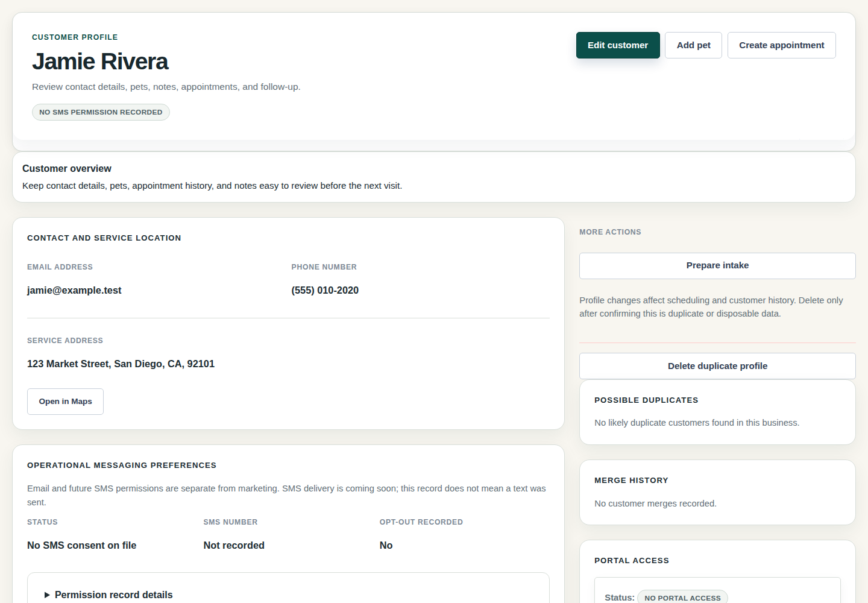The height and width of the screenshot is (603, 868).
Task: Open service address in Maps
Action: [65, 402]
